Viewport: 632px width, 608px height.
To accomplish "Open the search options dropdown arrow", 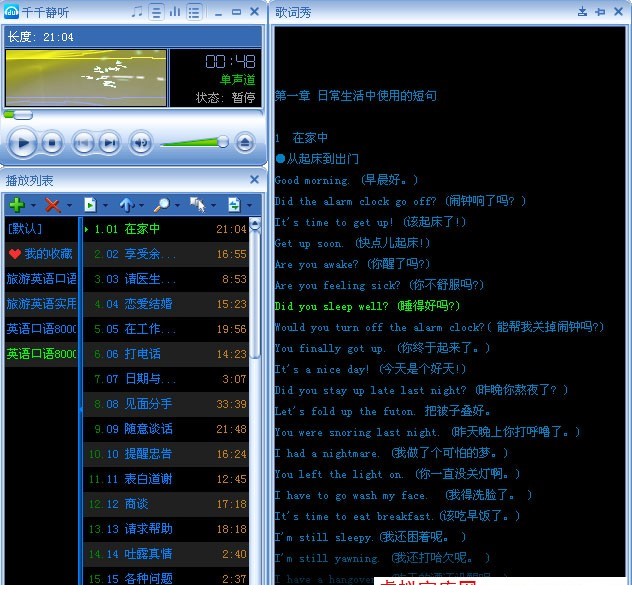I will point(177,206).
